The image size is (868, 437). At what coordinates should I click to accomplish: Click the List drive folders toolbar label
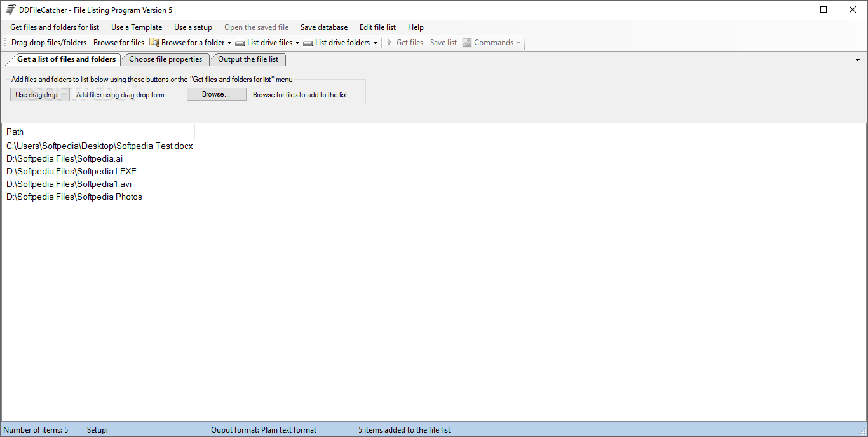click(342, 43)
